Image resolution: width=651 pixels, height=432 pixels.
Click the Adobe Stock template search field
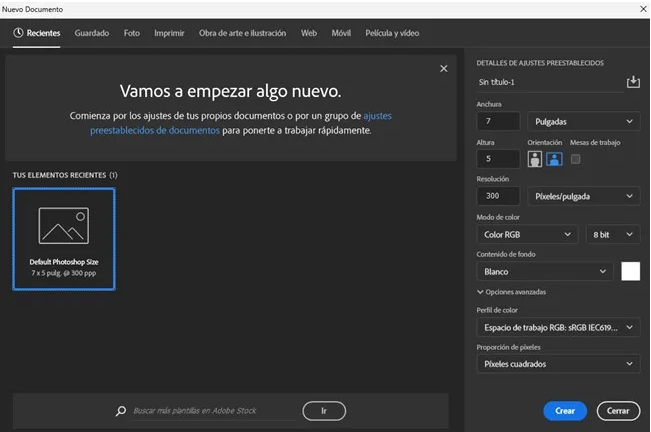[213, 411]
